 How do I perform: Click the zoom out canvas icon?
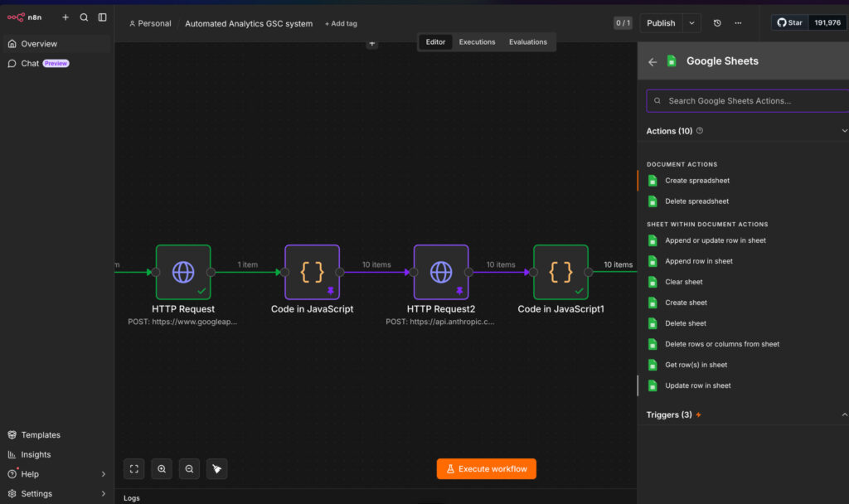click(x=189, y=469)
